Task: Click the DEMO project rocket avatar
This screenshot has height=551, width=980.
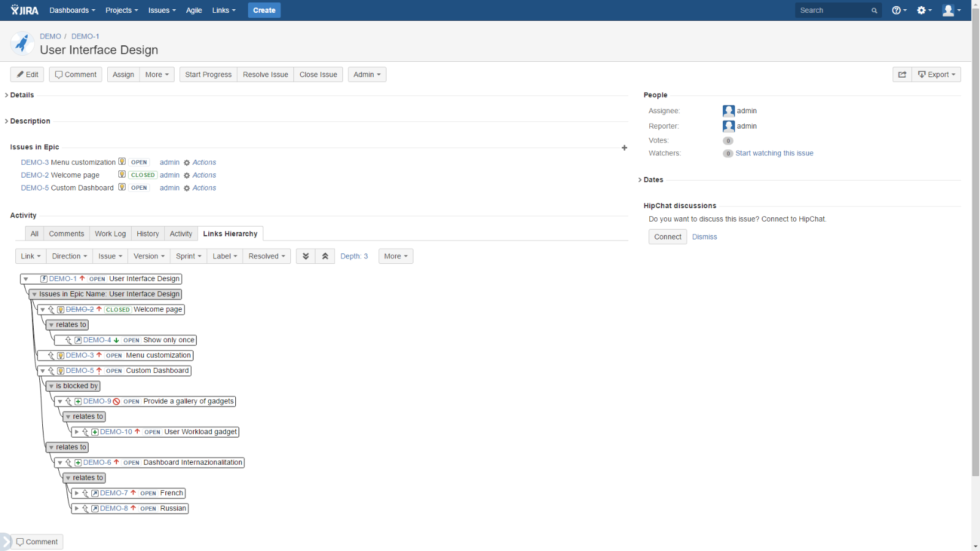Action: (22, 43)
